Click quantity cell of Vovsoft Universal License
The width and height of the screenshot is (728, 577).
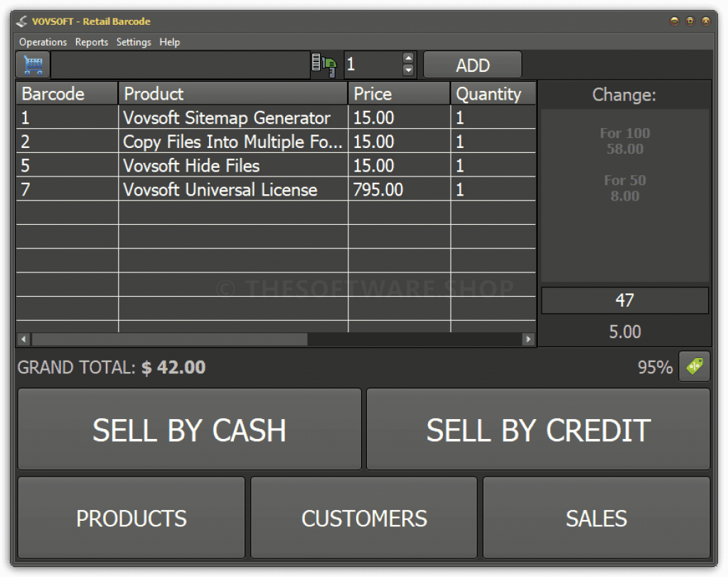pyautogui.click(x=493, y=189)
